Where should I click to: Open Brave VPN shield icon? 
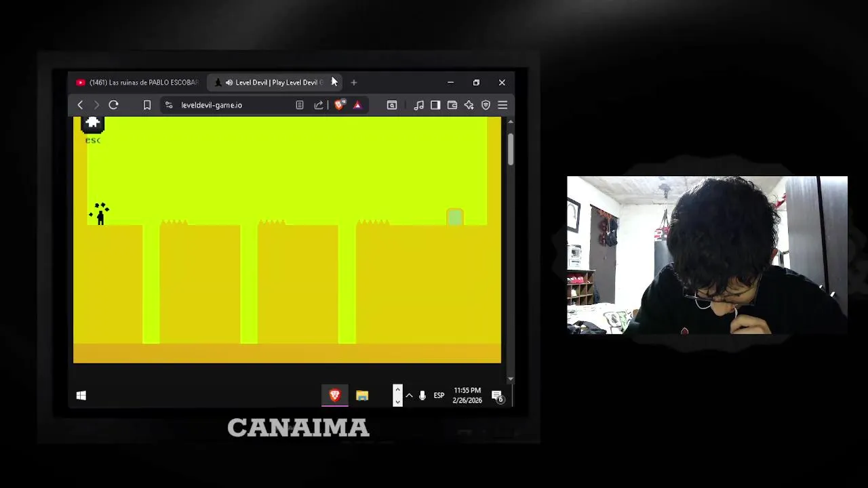coord(486,105)
